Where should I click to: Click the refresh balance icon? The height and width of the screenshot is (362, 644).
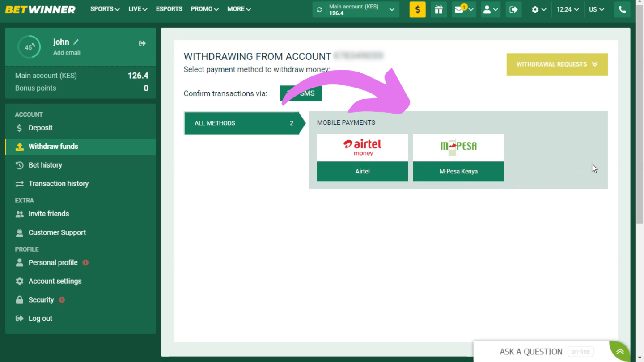tap(319, 9)
